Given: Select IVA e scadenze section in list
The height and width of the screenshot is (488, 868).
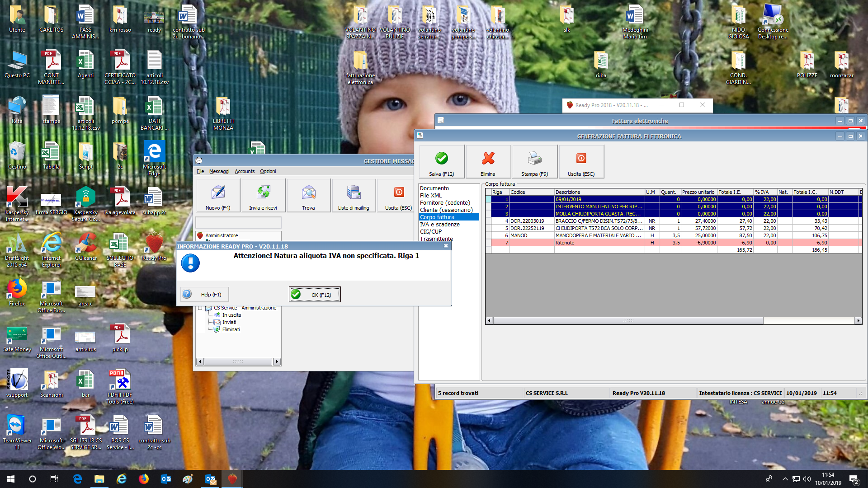Looking at the screenshot, I should (439, 225).
